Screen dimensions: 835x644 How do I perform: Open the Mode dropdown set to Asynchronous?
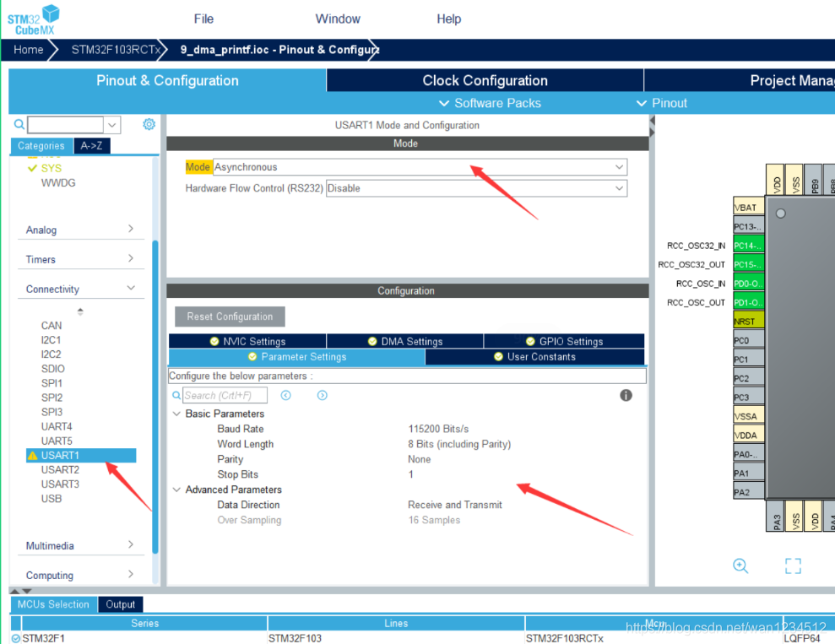pyautogui.click(x=419, y=167)
